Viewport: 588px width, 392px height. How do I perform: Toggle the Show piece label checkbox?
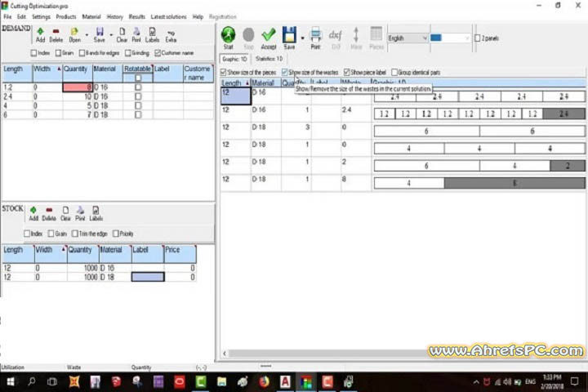(347, 72)
